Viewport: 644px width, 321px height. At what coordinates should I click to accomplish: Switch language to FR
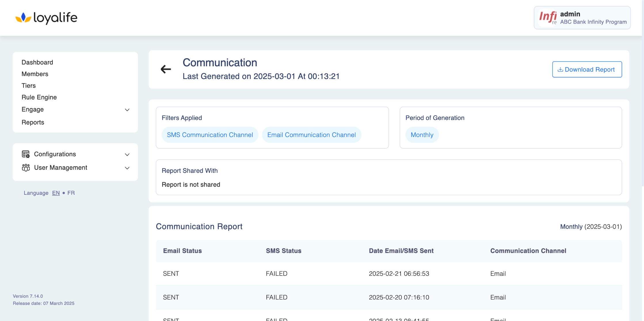pos(71,193)
